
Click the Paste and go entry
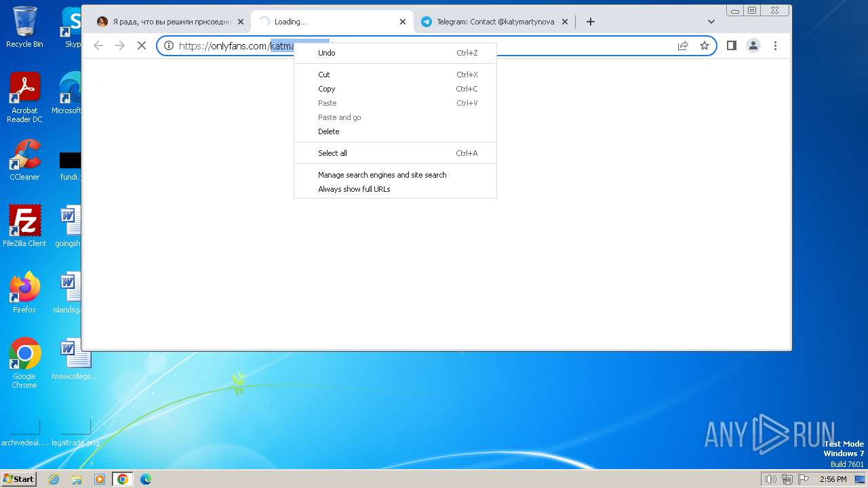pyautogui.click(x=395, y=117)
